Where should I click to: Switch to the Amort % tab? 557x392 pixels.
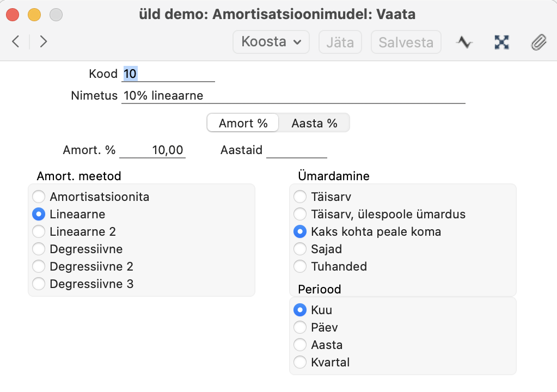point(243,123)
